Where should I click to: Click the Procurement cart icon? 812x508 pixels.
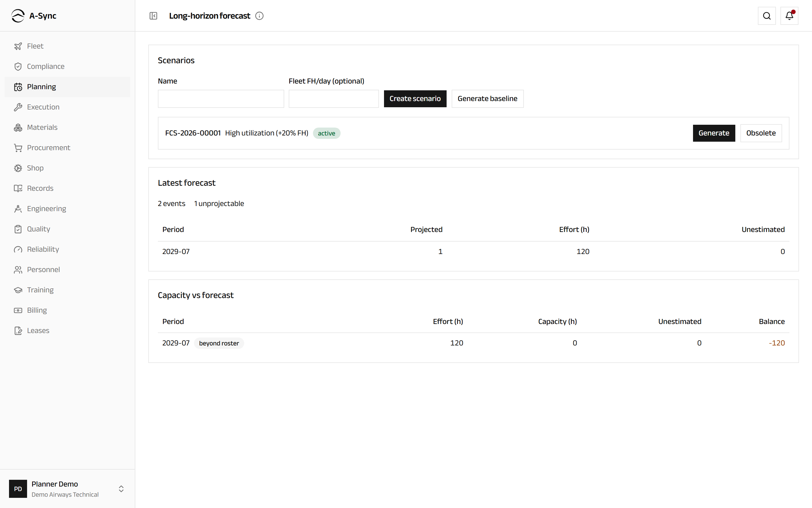pyautogui.click(x=18, y=148)
